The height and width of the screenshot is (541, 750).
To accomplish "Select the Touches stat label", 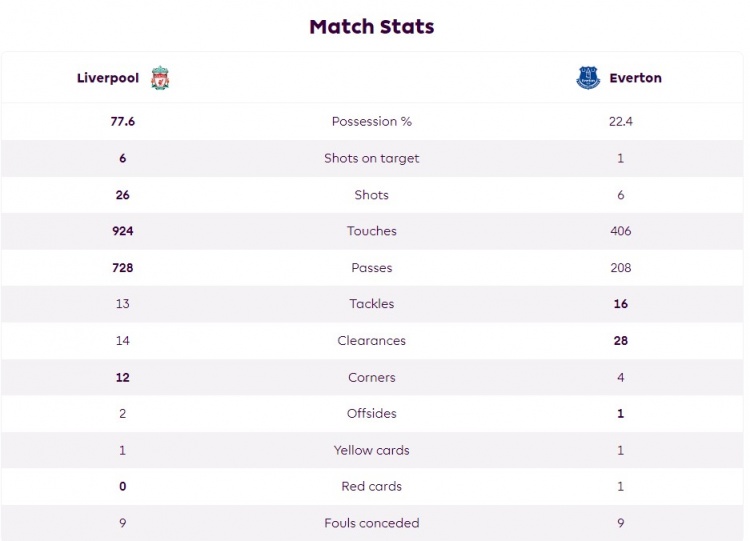I will click(372, 231).
